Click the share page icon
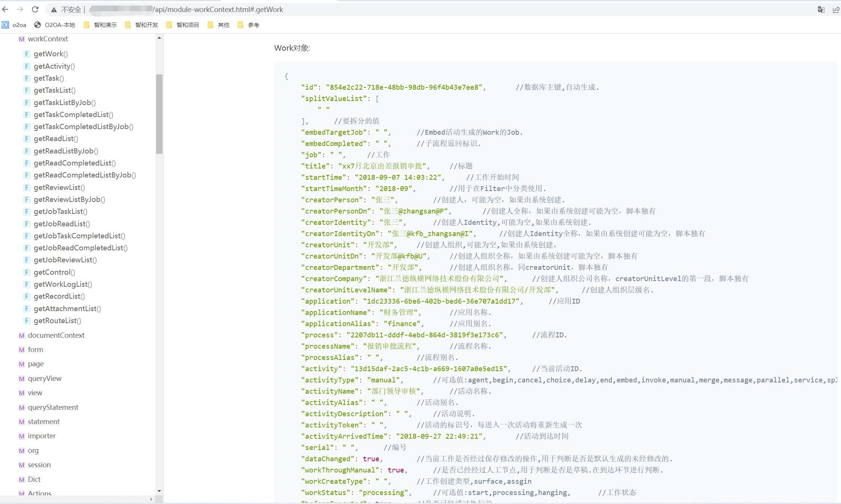Image resolution: width=841 pixels, height=504 pixels. pos(836,10)
